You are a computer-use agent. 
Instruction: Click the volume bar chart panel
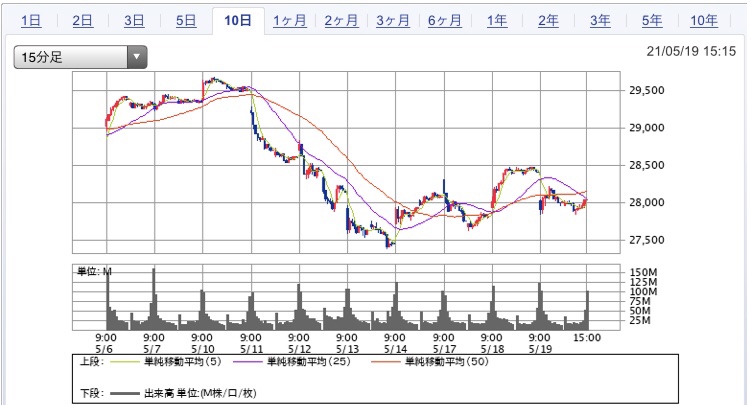(x=346, y=297)
